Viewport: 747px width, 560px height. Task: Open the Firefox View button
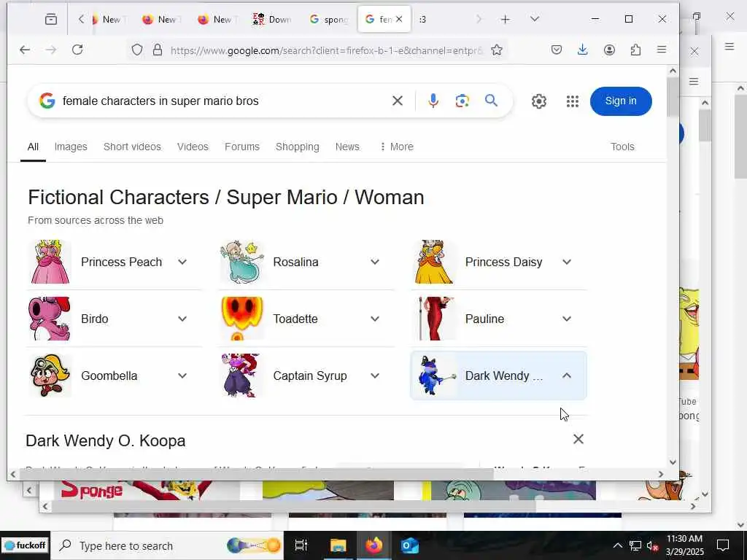[x=51, y=19]
